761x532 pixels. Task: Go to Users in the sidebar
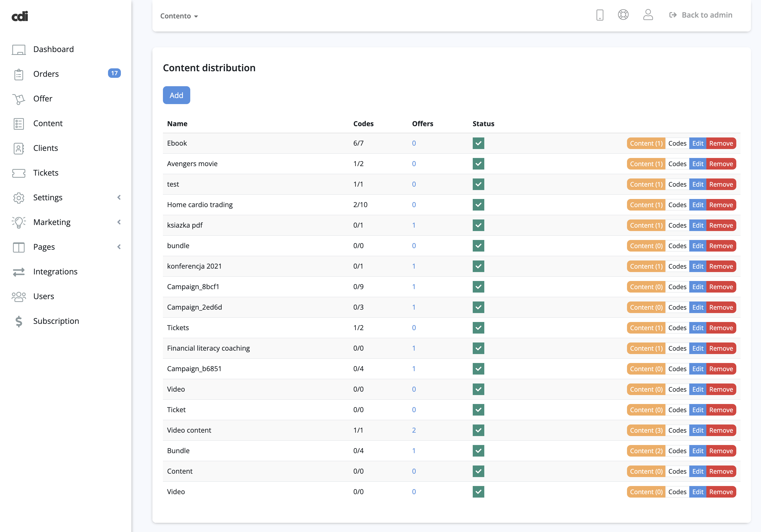(43, 296)
